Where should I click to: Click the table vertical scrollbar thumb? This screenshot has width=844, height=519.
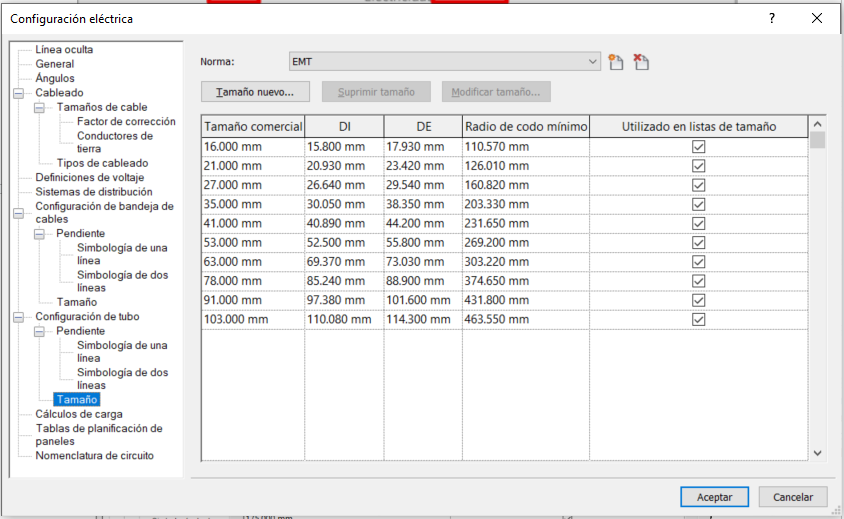coord(817,140)
